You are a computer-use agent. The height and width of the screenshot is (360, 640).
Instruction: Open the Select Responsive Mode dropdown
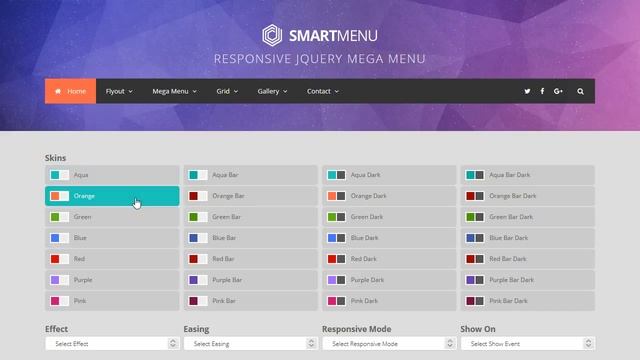pos(389,344)
